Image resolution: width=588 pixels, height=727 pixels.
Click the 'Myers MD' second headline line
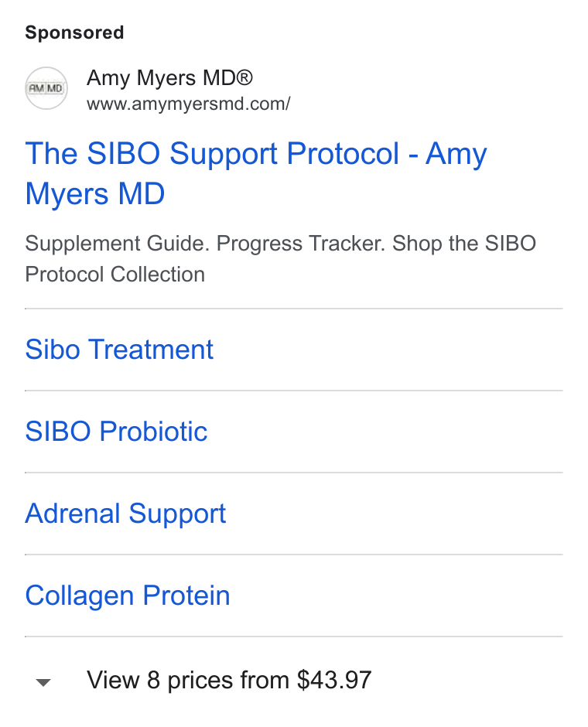click(95, 194)
